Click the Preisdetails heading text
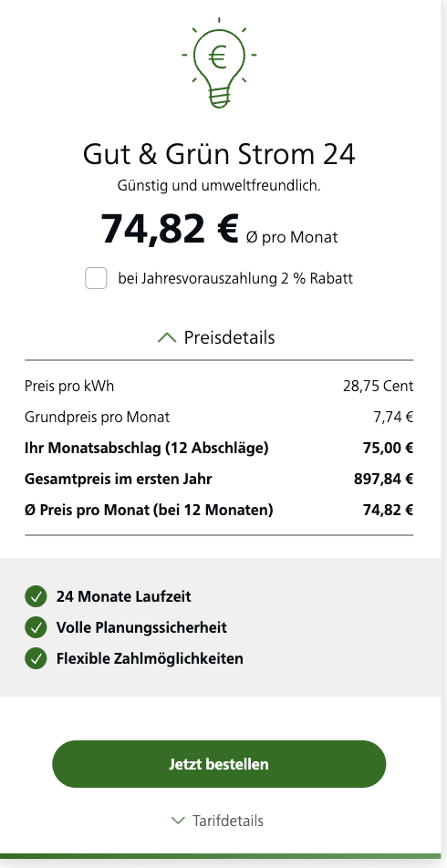447x868 pixels. 229,337
